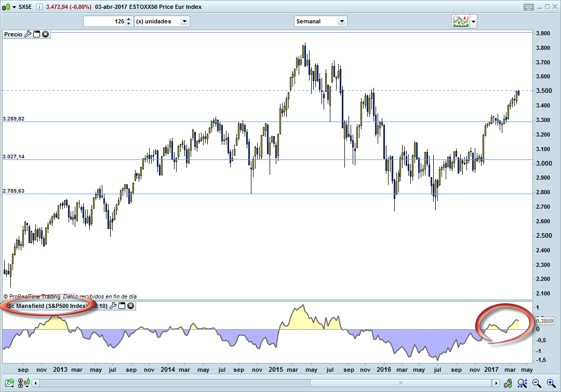The height and width of the screenshot is (392, 561).
Task: Click the info icon next to SX5E
Action: [39, 7]
